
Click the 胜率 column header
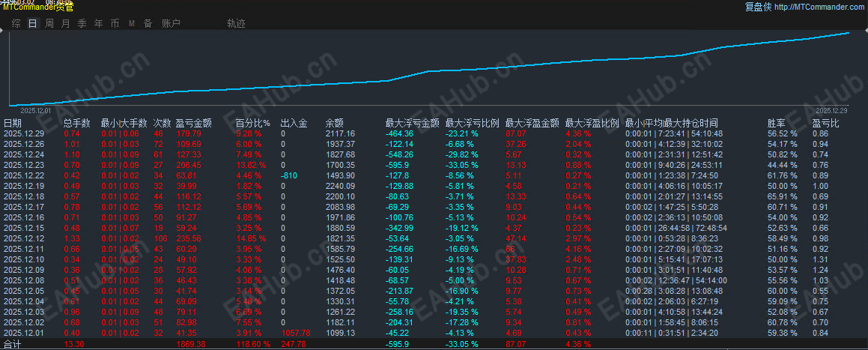[776, 123]
